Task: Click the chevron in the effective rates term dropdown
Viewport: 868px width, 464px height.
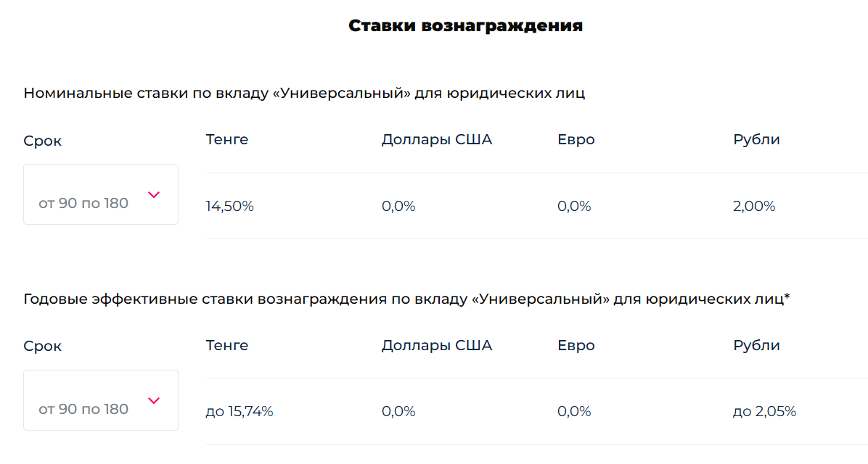Action: click(154, 400)
